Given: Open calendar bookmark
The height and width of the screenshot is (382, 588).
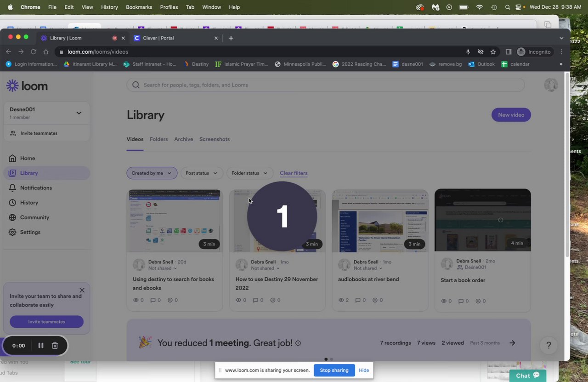Looking at the screenshot, I should point(515,64).
